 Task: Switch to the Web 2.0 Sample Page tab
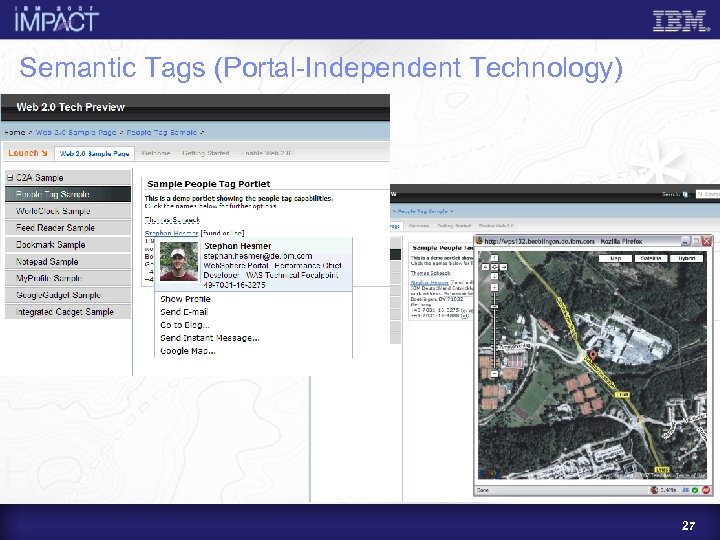coord(95,153)
